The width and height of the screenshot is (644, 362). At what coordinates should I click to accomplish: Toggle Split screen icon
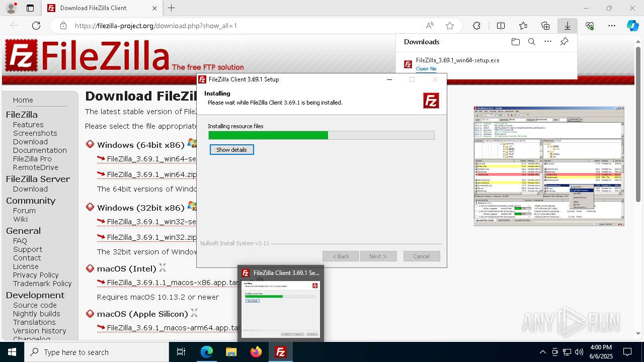[501, 26]
